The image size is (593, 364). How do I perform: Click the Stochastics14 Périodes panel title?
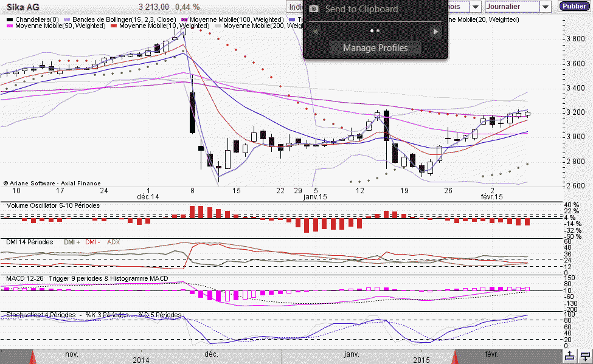click(94, 315)
